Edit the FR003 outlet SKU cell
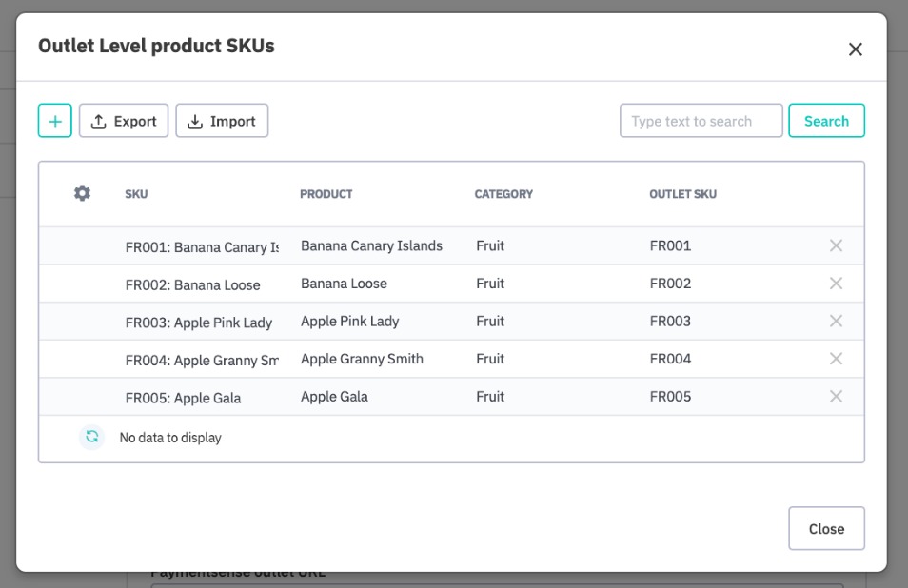 click(671, 322)
